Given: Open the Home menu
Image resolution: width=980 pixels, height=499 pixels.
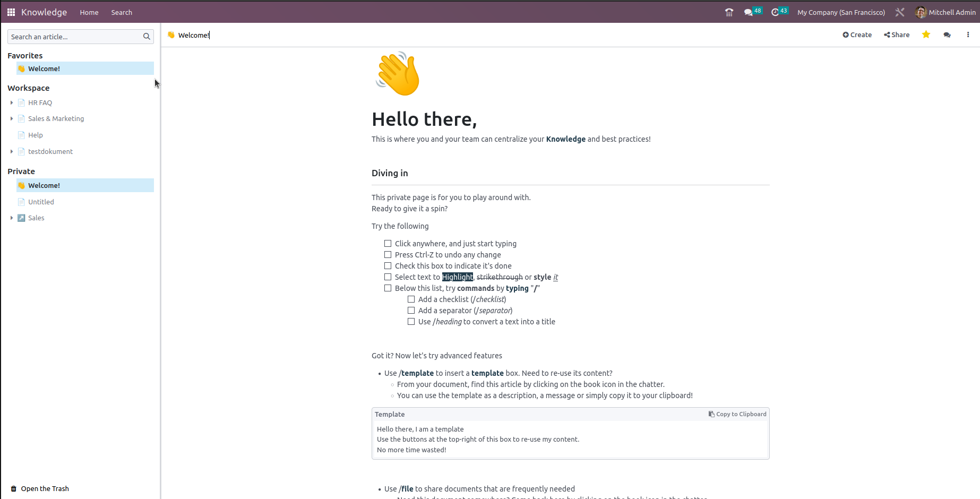Looking at the screenshot, I should pyautogui.click(x=89, y=12).
